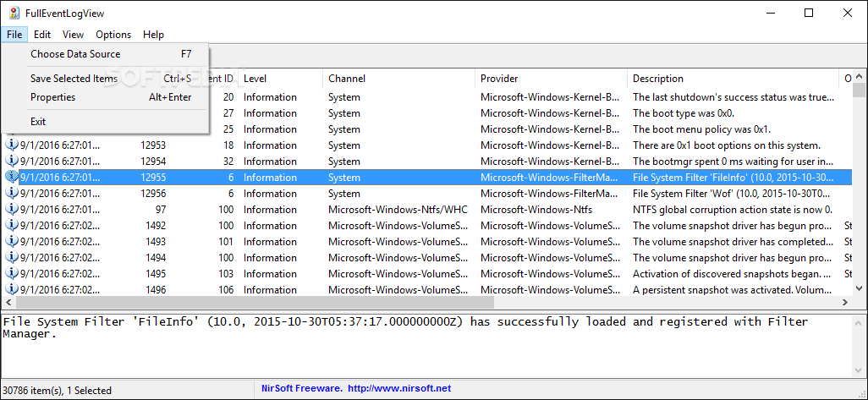Sort by the Channel column header
868x400 pixels.
(x=399, y=79)
